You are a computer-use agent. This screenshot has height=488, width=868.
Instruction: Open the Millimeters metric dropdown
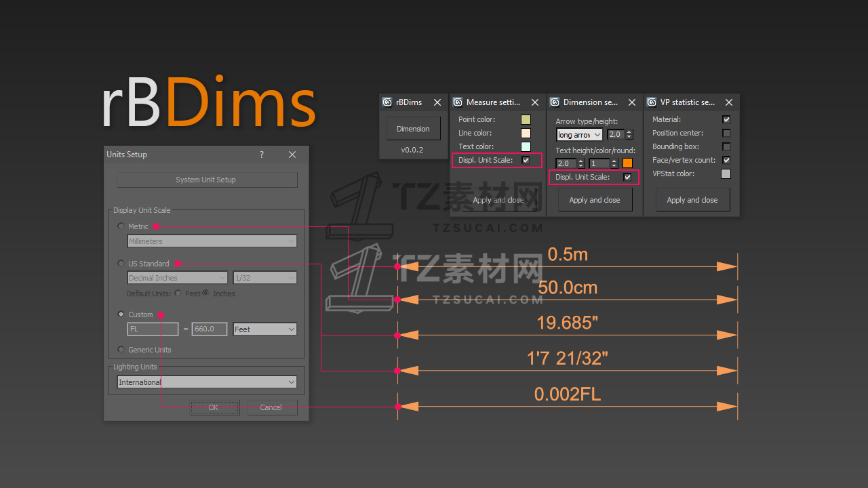(x=212, y=241)
